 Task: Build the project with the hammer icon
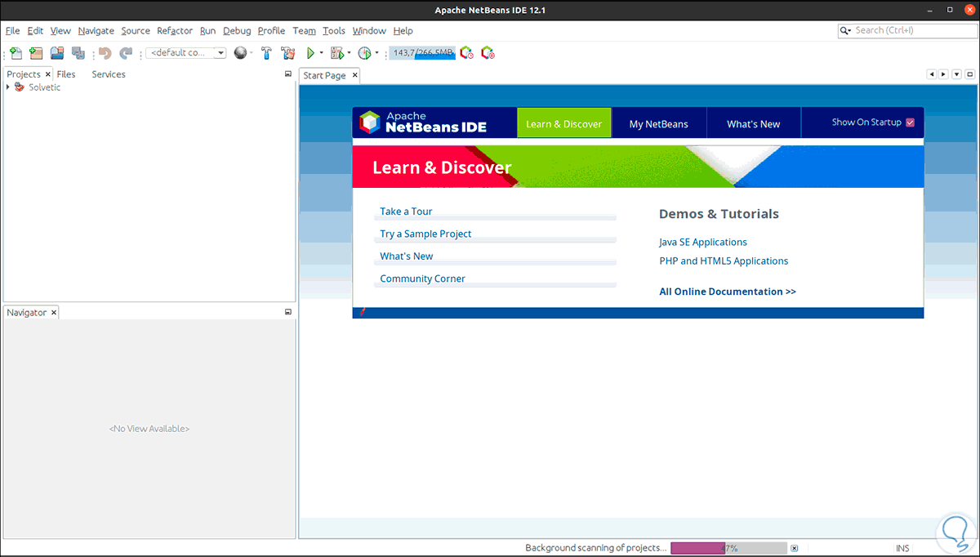(x=266, y=52)
